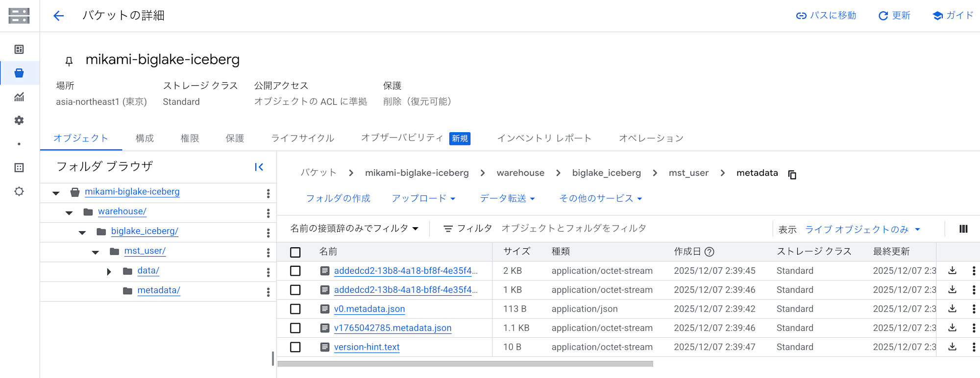Viewport: 980px width, 378px height.
Task: Switch to the インベントリ レポート tab
Action: point(544,139)
